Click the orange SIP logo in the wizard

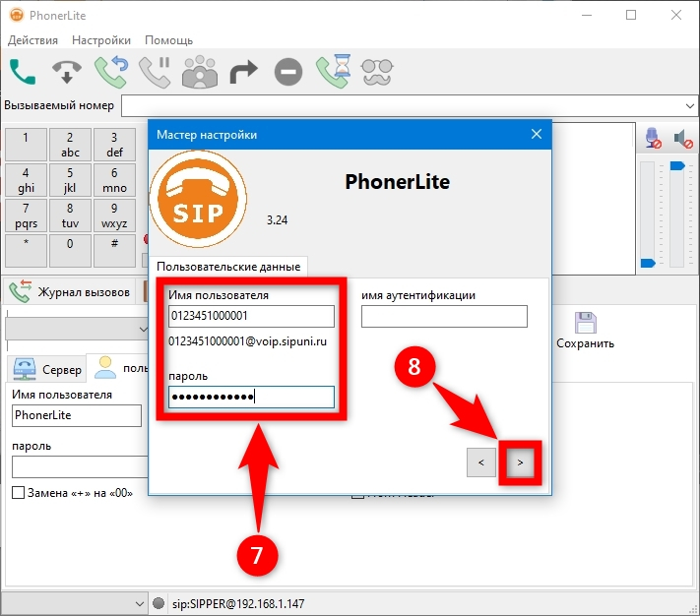pyautogui.click(x=198, y=199)
